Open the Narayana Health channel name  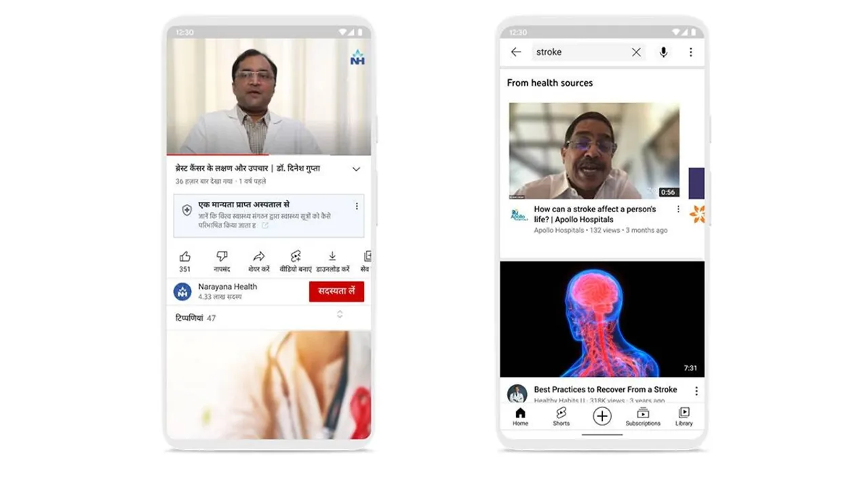(227, 287)
